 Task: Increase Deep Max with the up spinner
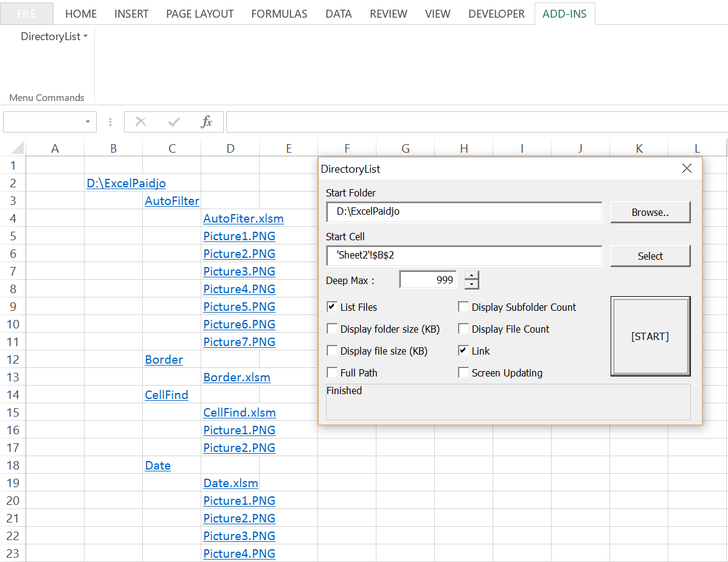coord(472,276)
